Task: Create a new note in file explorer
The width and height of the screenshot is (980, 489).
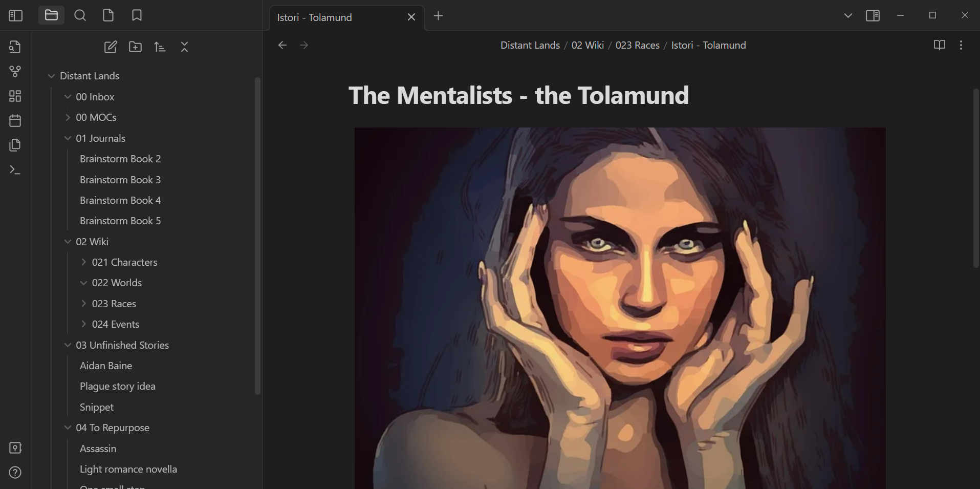Action: [111, 47]
